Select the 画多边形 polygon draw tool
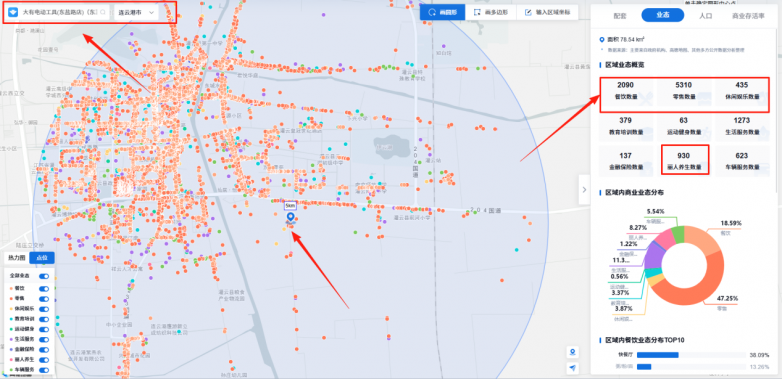This screenshot has height=379, width=782. coord(491,12)
